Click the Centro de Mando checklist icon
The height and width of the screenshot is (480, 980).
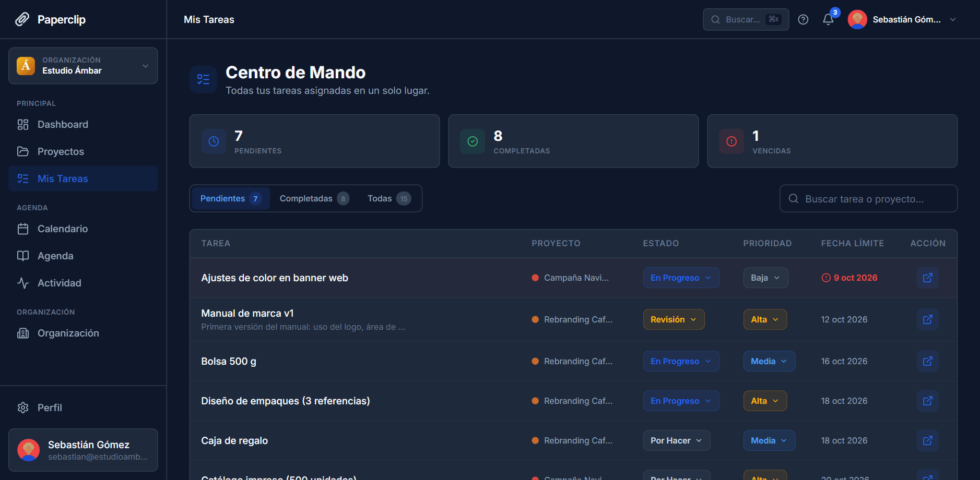click(x=203, y=79)
